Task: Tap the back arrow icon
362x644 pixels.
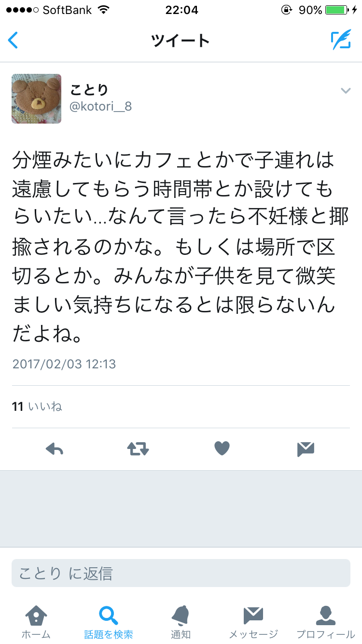Action: pos(13,40)
